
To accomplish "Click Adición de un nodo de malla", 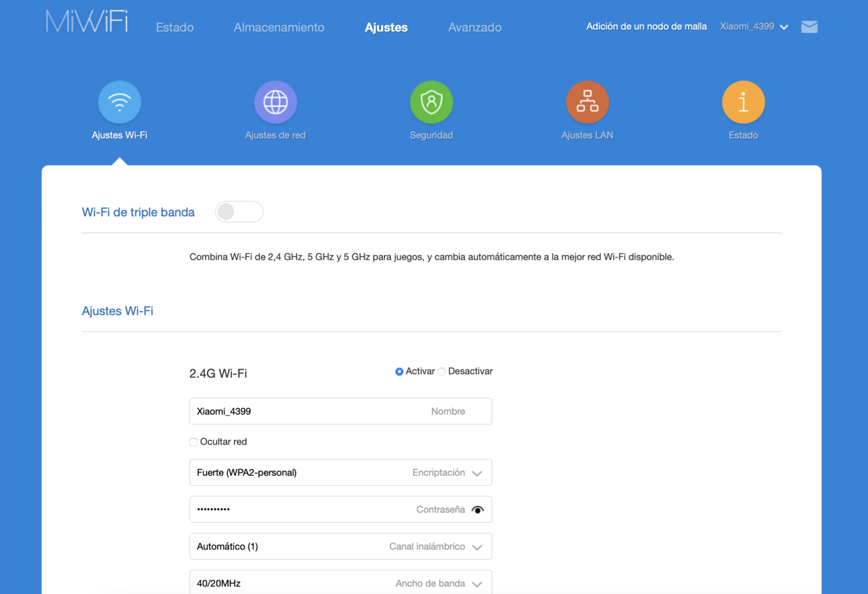I will click(x=646, y=27).
